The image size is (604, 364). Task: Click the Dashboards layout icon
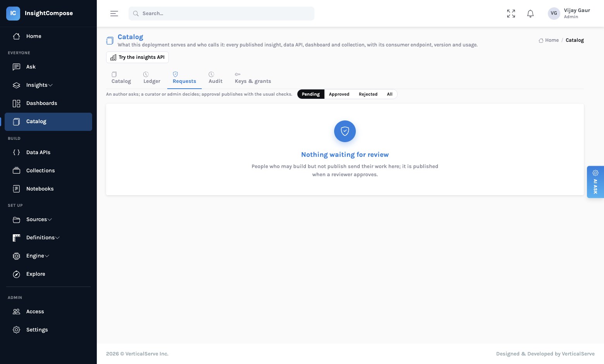(16, 103)
